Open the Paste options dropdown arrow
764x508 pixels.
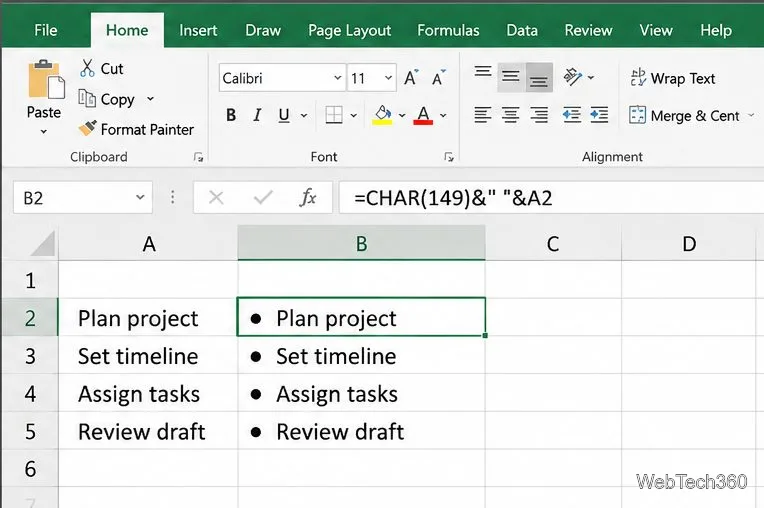43,132
